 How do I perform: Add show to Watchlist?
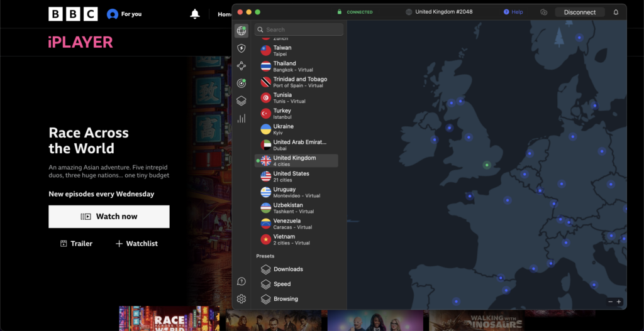click(x=136, y=244)
